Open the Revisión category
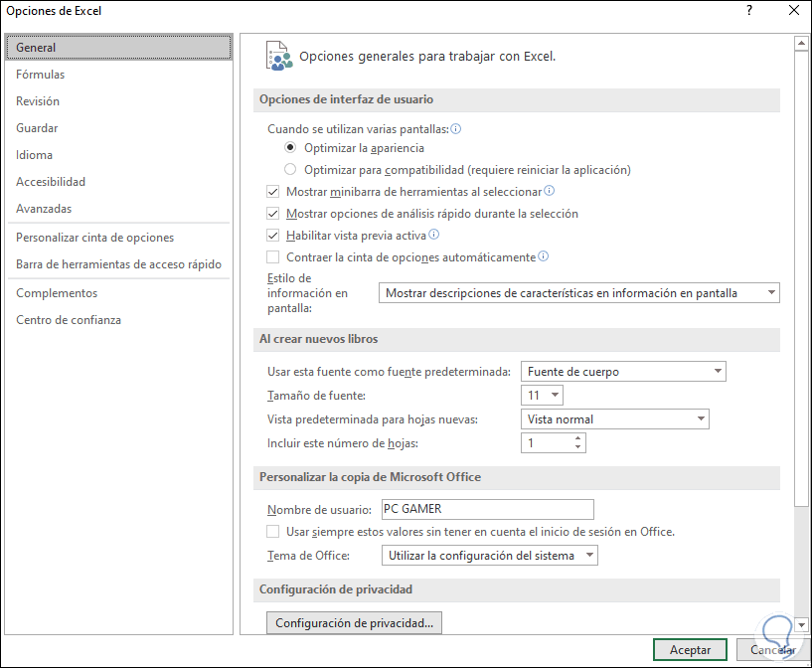The image size is (812, 668). [x=118, y=101]
